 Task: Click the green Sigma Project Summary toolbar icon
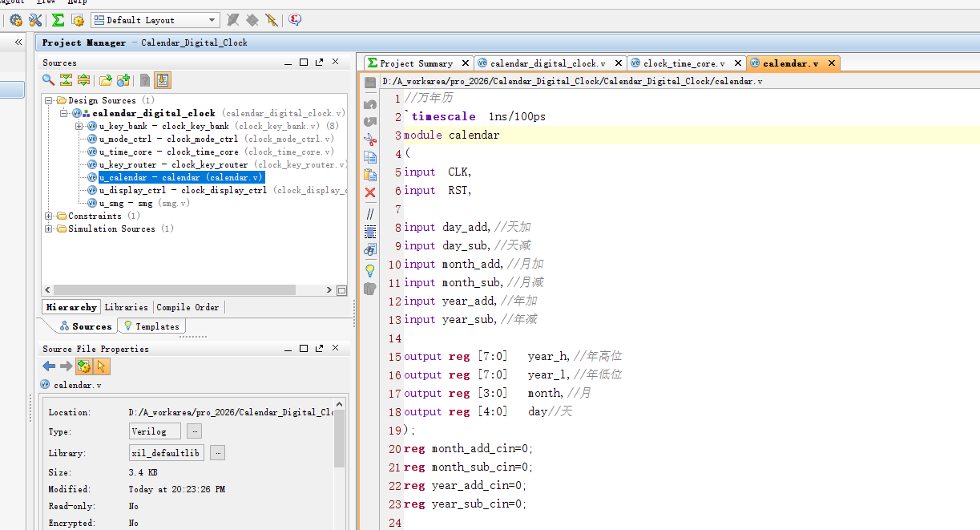pos(58,20)
